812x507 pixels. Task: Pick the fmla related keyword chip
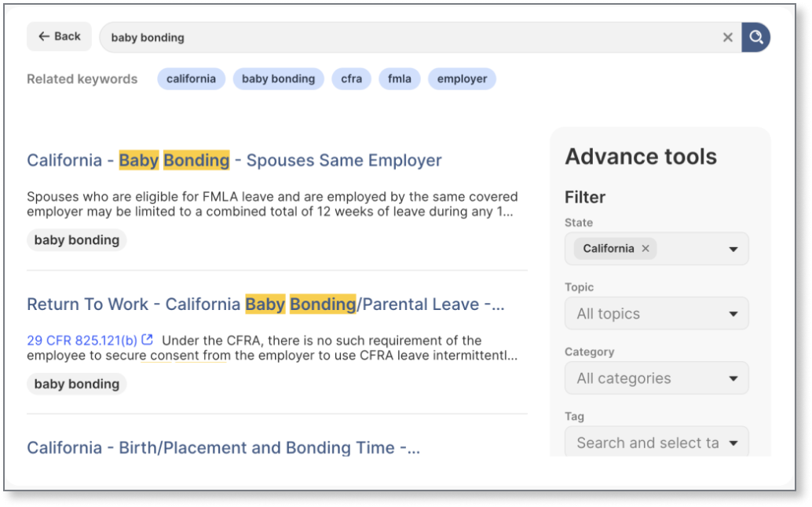pos(399,78)
